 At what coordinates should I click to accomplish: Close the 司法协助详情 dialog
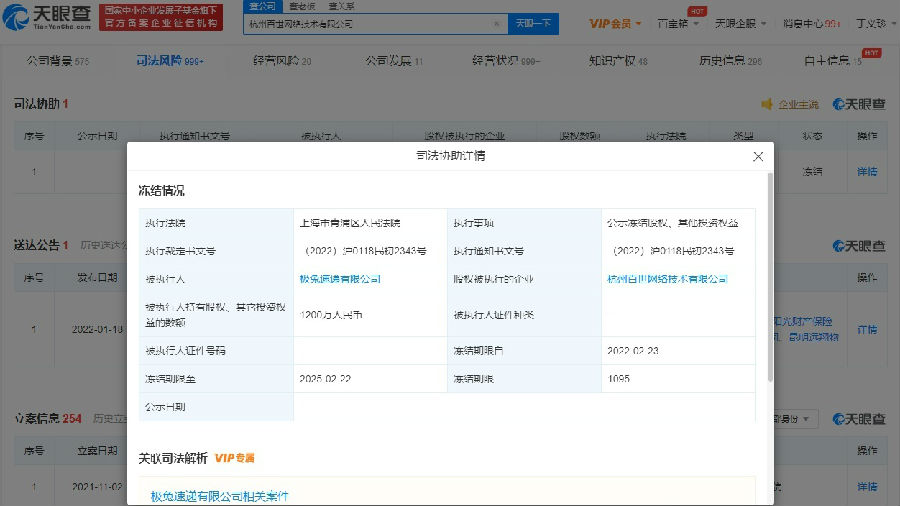click(758, 157)
